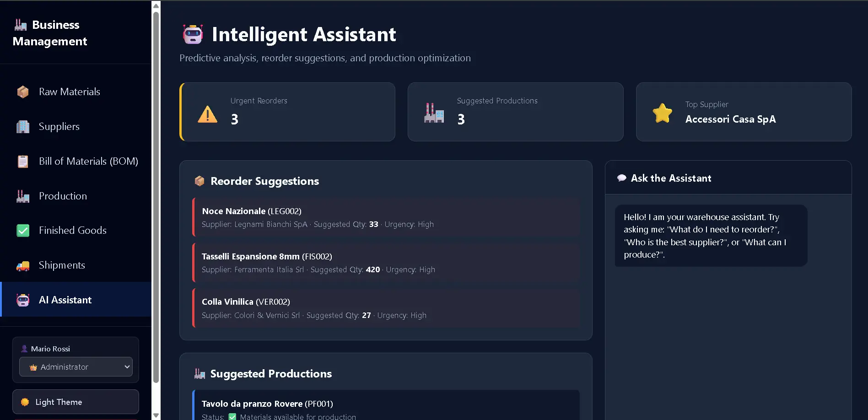Click the AI Assistant robot icon in sidebar
Image resolution: width=868 pixels, height=420 pixels.
(23, 300)
